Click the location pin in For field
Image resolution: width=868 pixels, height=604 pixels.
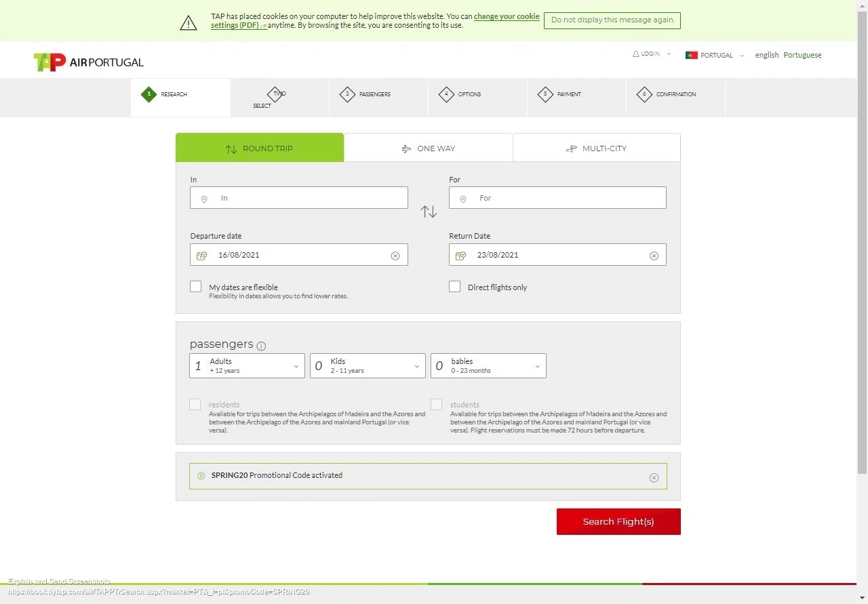click(463, 199)
